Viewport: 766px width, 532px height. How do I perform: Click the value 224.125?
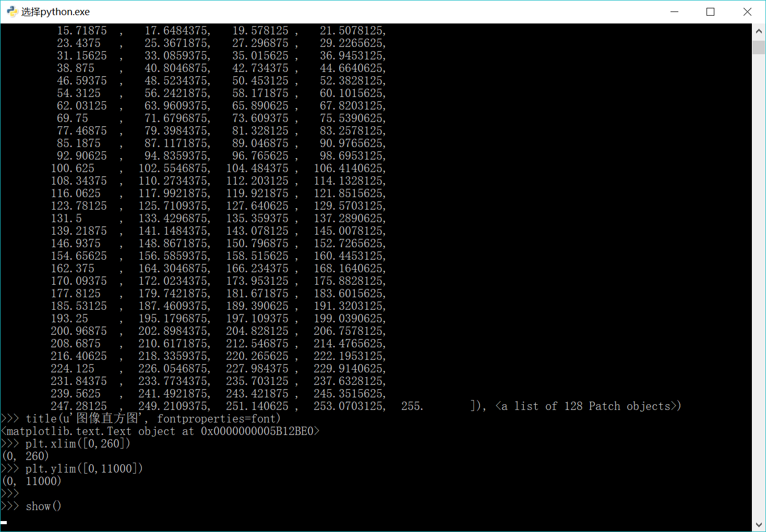[x=73, y=368]
